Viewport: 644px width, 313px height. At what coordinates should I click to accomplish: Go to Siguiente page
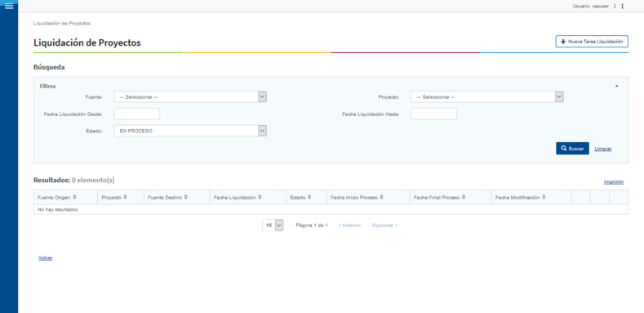384,226
